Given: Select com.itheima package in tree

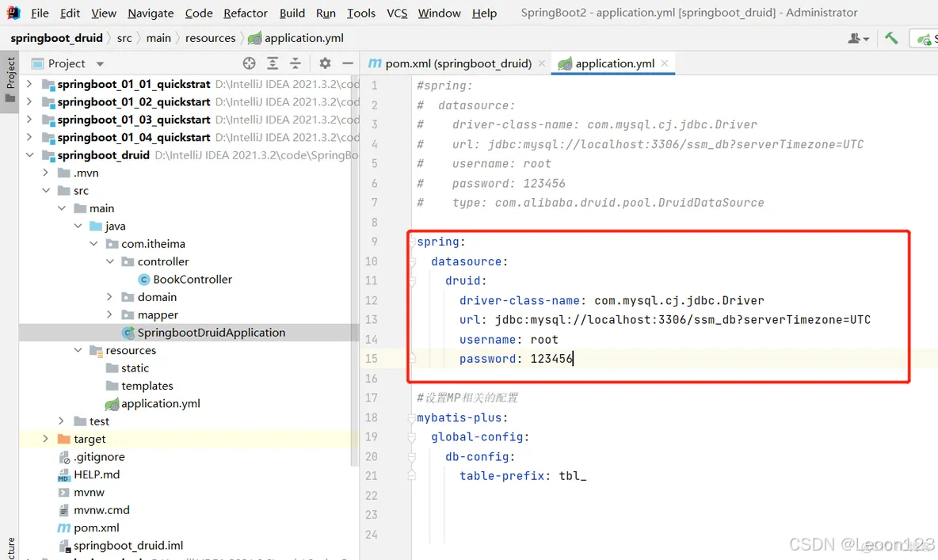Looking at the screenshot, I should click(x=153, y=244).
